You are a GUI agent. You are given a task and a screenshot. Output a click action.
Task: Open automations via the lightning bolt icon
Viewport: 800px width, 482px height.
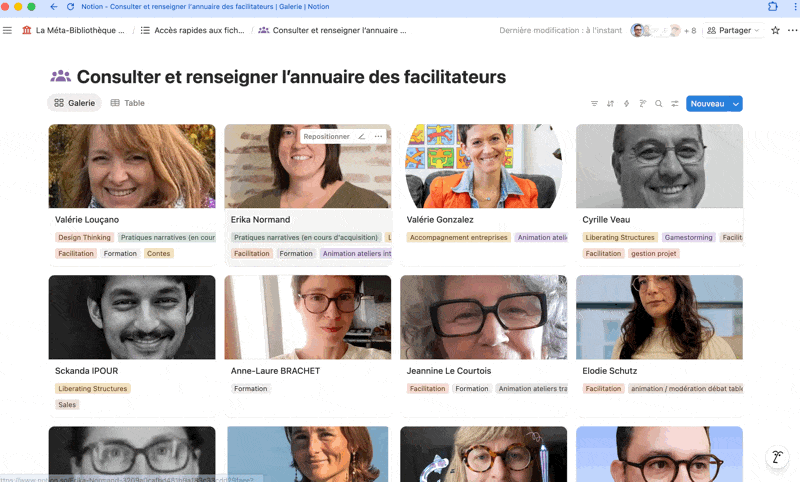point(627,104)
